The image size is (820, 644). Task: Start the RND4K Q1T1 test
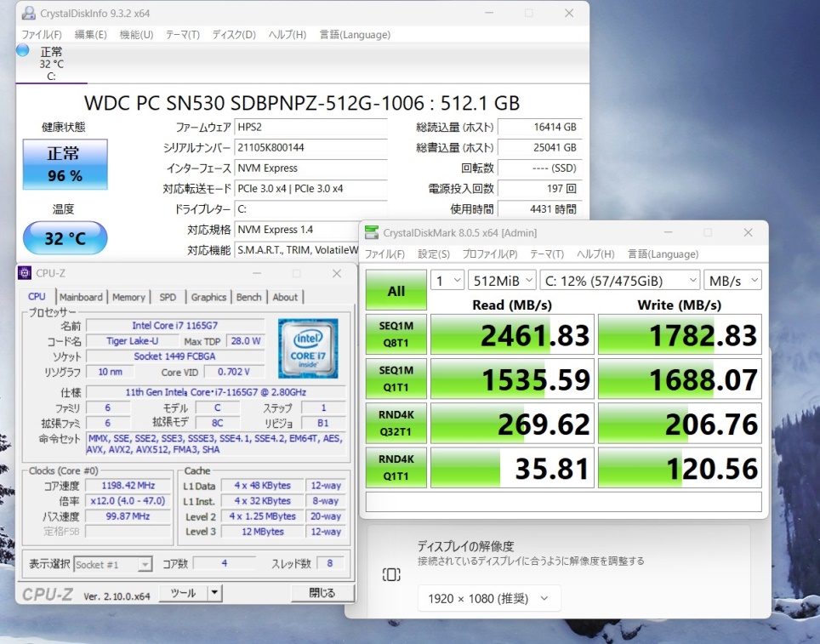396,468
